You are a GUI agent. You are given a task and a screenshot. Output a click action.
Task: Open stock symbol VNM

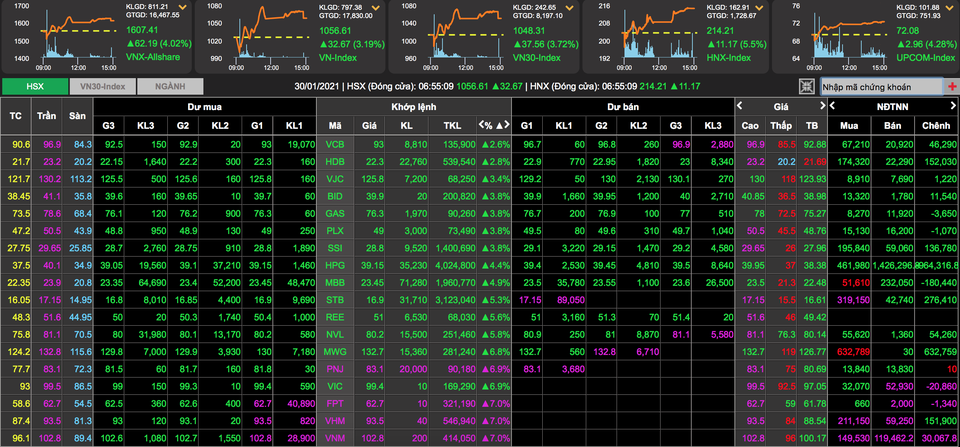[x=334, y=439]
